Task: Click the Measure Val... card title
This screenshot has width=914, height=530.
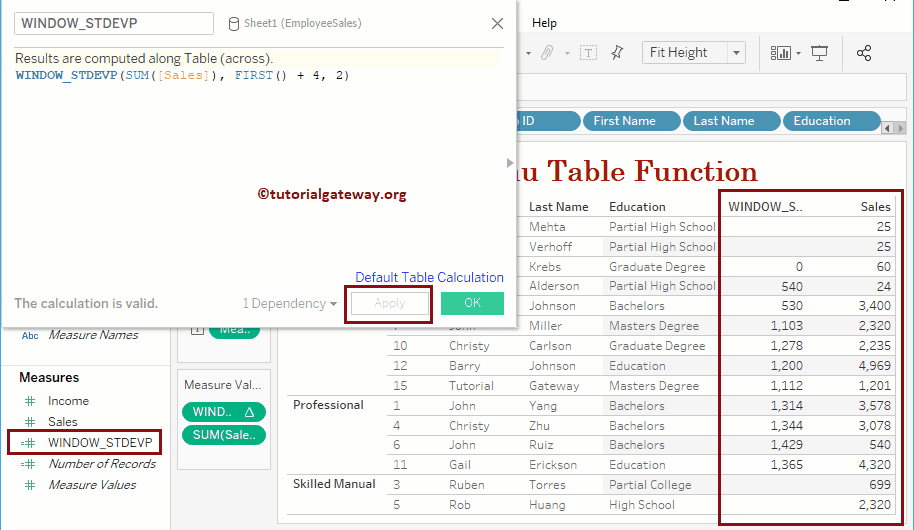Action: coord(223,385)
